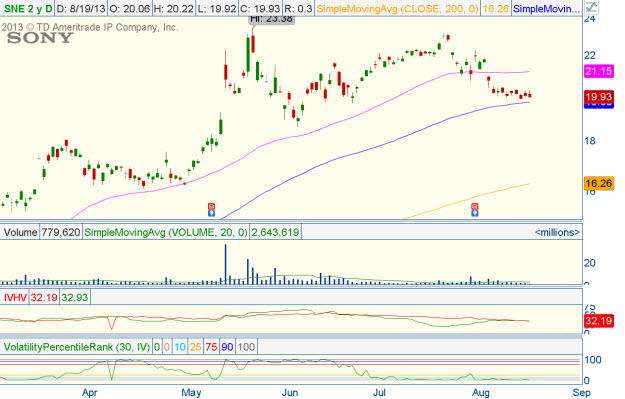The width and height of the screenshot is (625, 399).
Task: Select the red 75 percentile level
Action: (x=211, y=347)
